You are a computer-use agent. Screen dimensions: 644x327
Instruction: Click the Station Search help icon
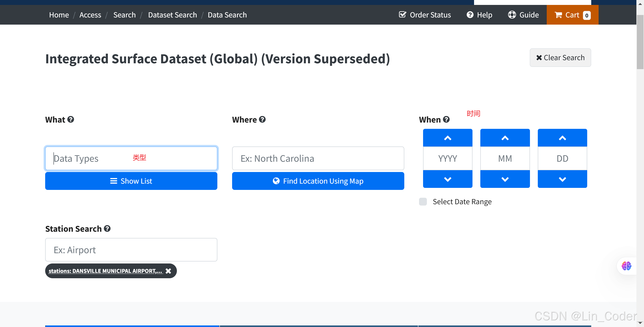[x=107, y=229]
